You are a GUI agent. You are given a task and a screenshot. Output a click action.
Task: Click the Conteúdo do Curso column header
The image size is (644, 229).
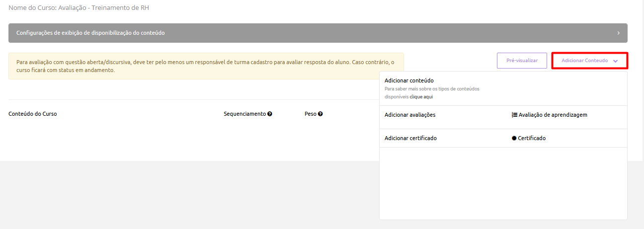(x=33, y=114)
